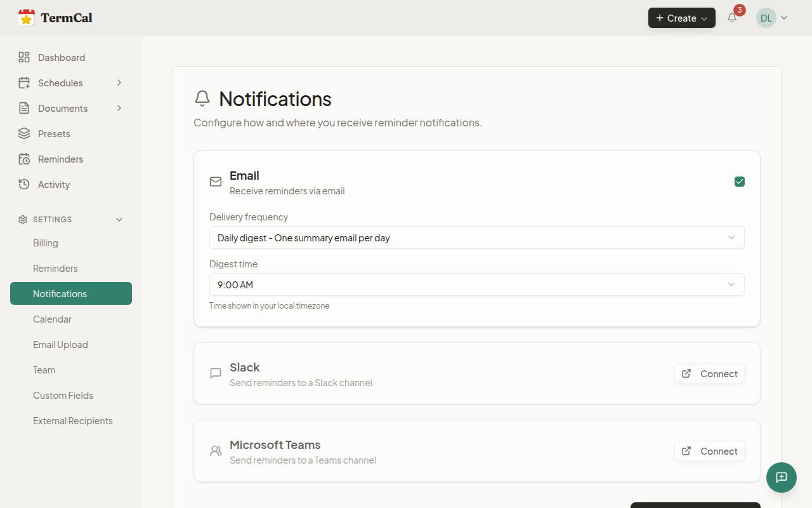Image resolution: width=812 pixels, height=508 pixels.
Task: Click the TermCal calendar logo icon
Action: [x=27, y=18]
